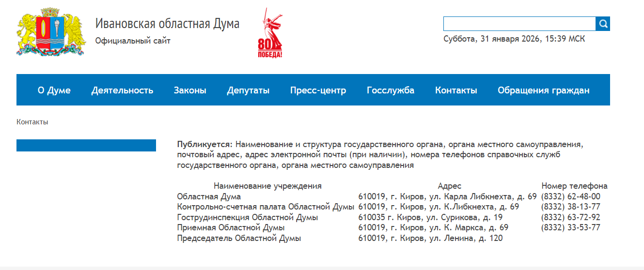This screenshot has height=270, width=644.
Task: Click the 'Ивановская областная Дума' site title
Action: coord(167,23)
